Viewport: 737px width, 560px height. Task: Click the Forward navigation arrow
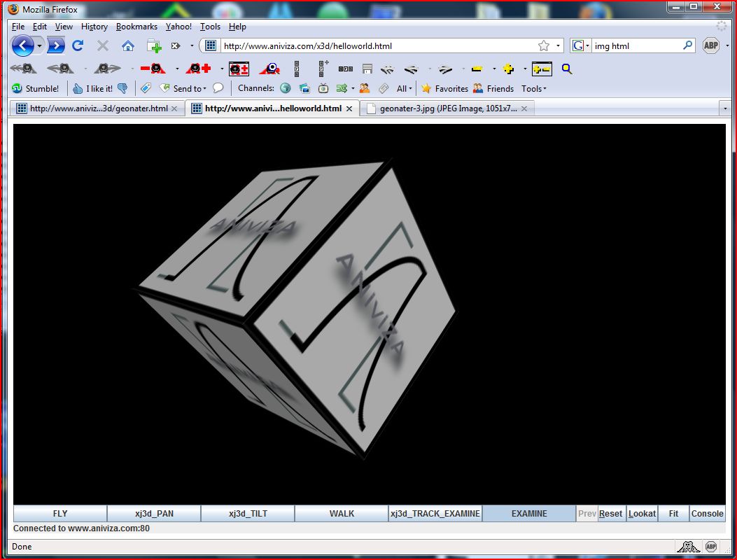(55, 45)
